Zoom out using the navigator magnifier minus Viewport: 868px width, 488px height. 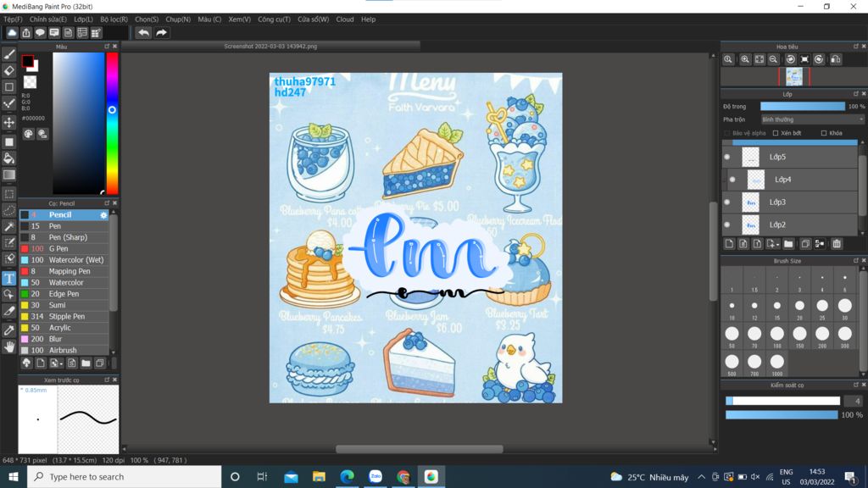(x=773, y=59)
